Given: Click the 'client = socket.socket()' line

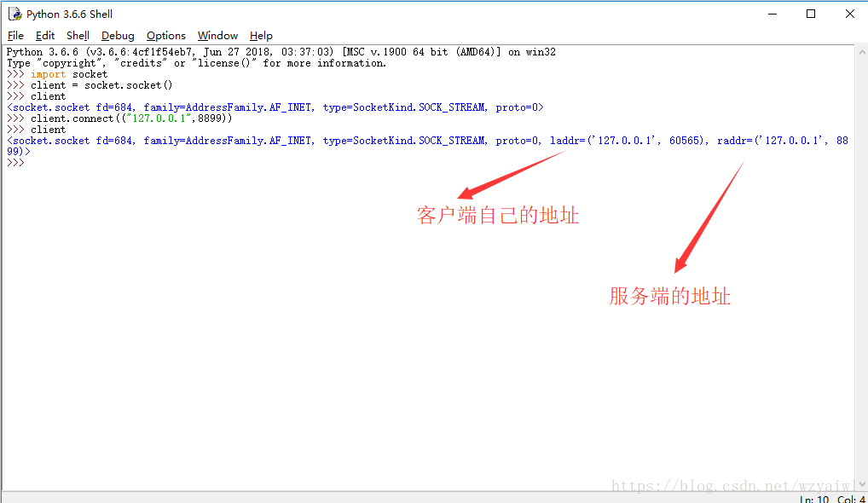Looking at the screenshot, I should 101,85.
